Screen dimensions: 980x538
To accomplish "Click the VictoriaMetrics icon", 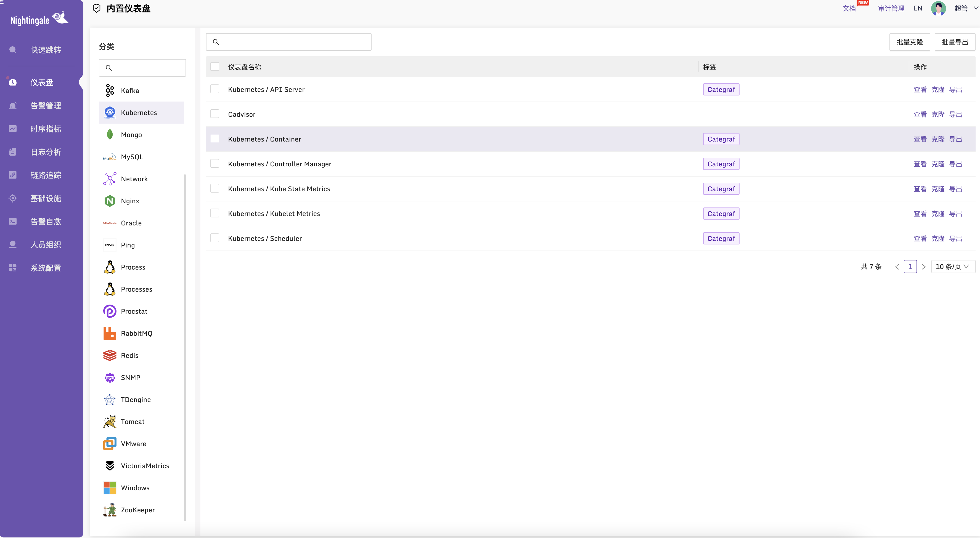I will coord(110,465).
